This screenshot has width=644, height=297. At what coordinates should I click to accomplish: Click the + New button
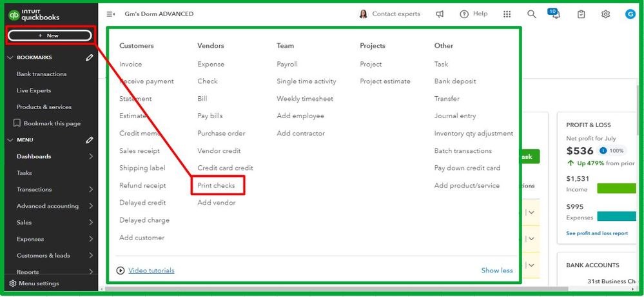pos(49,36)
